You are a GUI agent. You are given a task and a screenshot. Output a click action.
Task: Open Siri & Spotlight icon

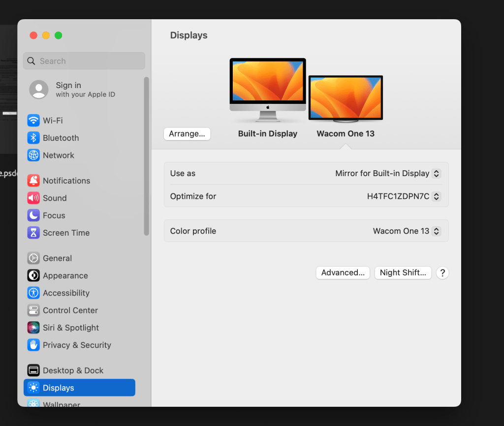[33, 328]
